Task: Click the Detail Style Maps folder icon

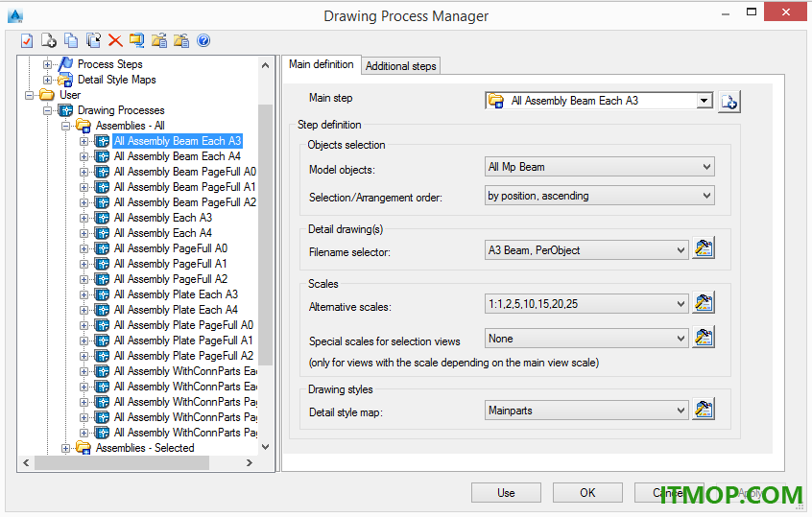Action: click(x=65, y=80)
